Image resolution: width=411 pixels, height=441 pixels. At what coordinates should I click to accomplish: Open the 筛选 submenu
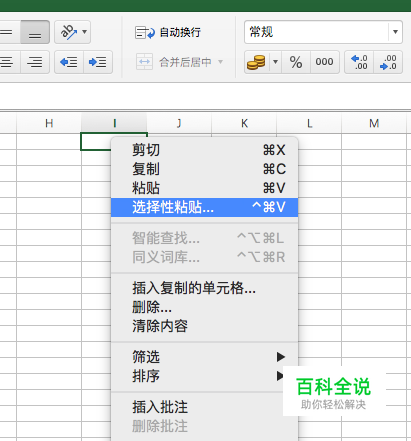(x=204, y=357)
